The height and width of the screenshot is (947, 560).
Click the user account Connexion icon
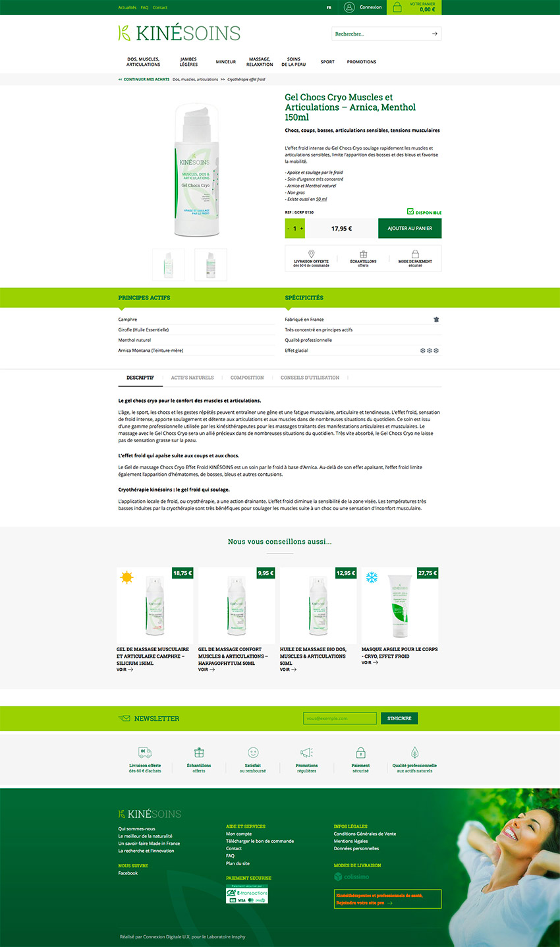pyautogui.click(x=349, y=7)
